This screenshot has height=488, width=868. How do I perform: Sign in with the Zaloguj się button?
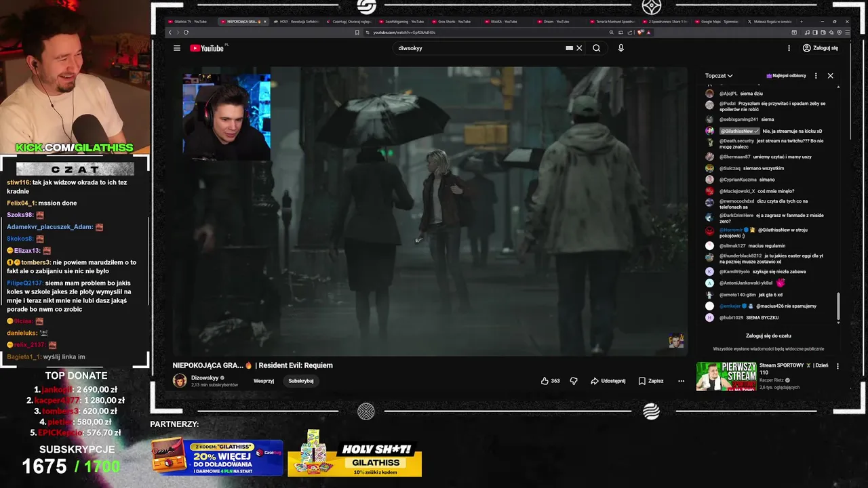[x=821, y=48]
